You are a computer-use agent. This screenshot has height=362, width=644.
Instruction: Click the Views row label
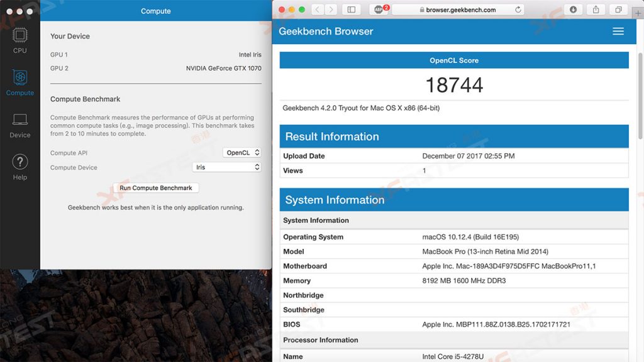point(293,171)
